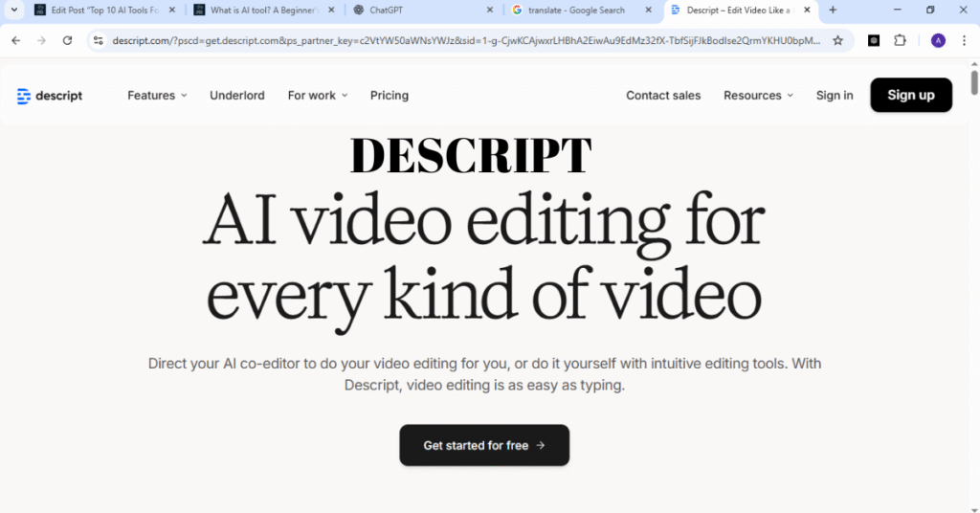Click the Descript logo in the header
This screenshot has height=513, width=980.
(x=50, y=96)
